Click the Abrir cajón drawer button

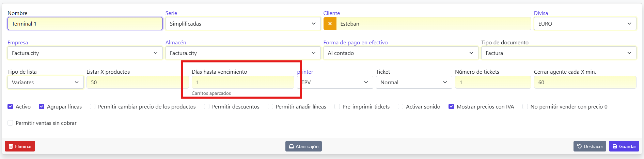click(x=303, y=146)
